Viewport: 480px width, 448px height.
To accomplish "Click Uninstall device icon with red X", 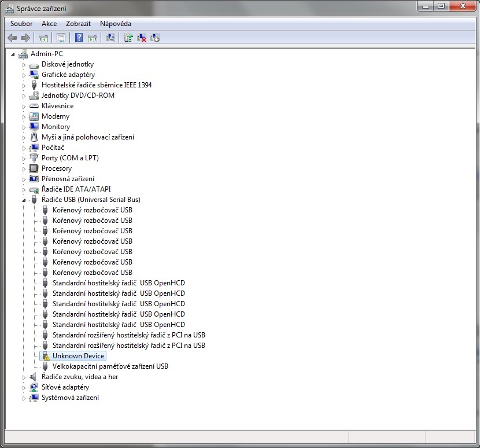I will click(142, 38).
